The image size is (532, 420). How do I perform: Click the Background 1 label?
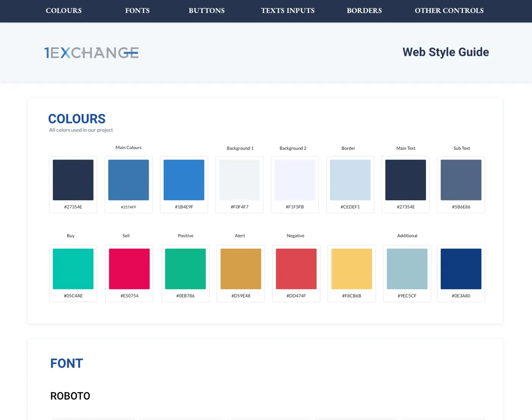coord(240,148)
